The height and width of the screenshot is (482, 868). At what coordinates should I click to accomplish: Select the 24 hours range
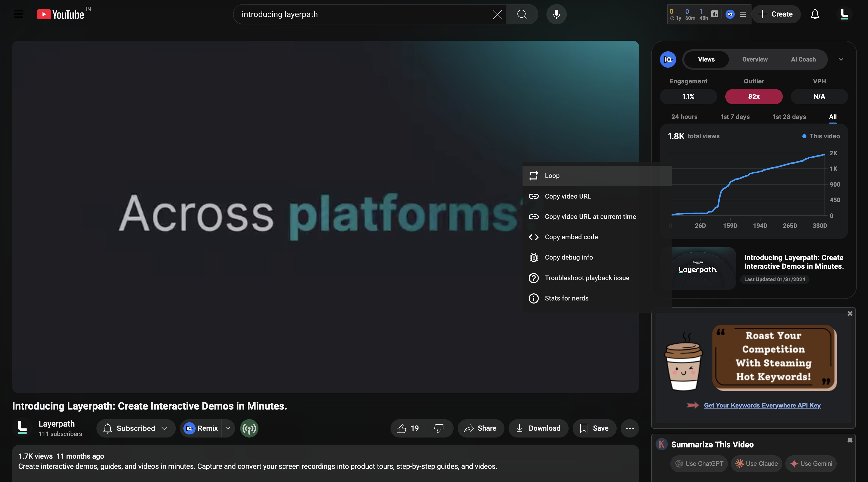[684, 116]
